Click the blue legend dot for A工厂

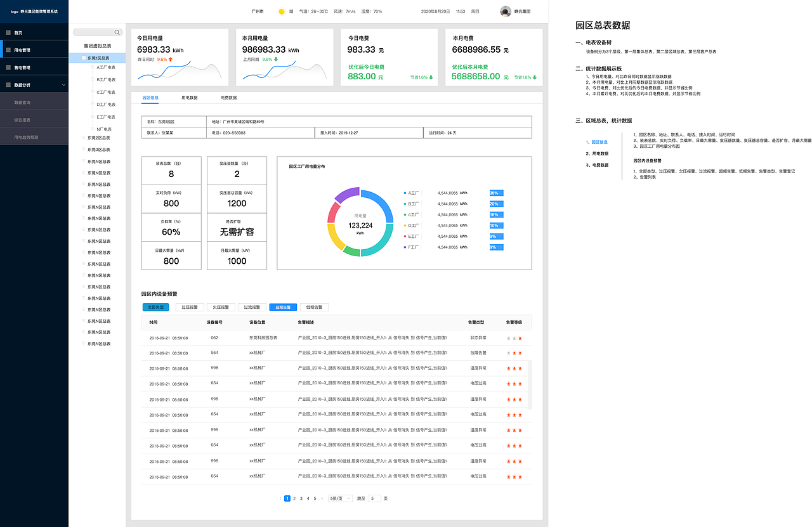click(405, 192)
